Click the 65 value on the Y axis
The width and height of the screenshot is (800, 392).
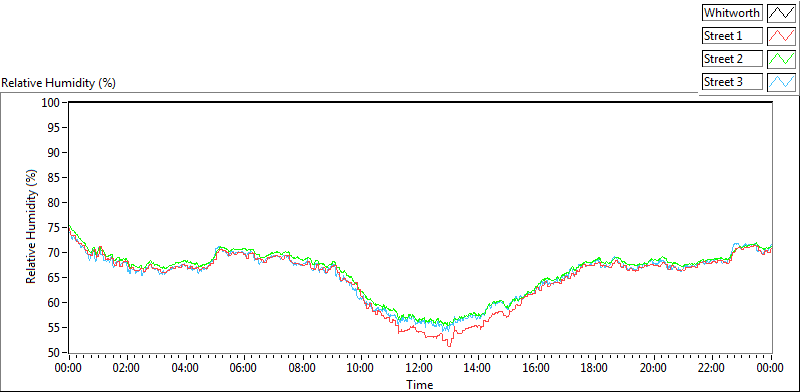tap(55, 278)
